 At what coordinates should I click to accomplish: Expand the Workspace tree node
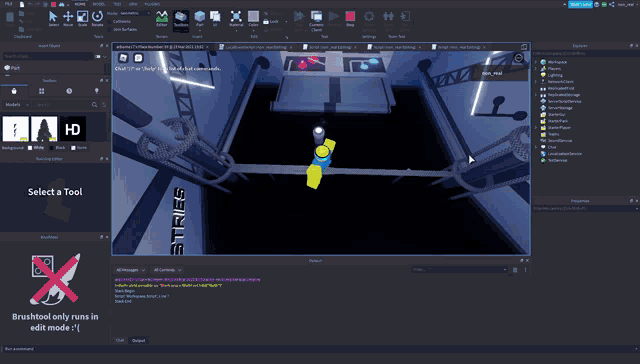tap(536, 62)
